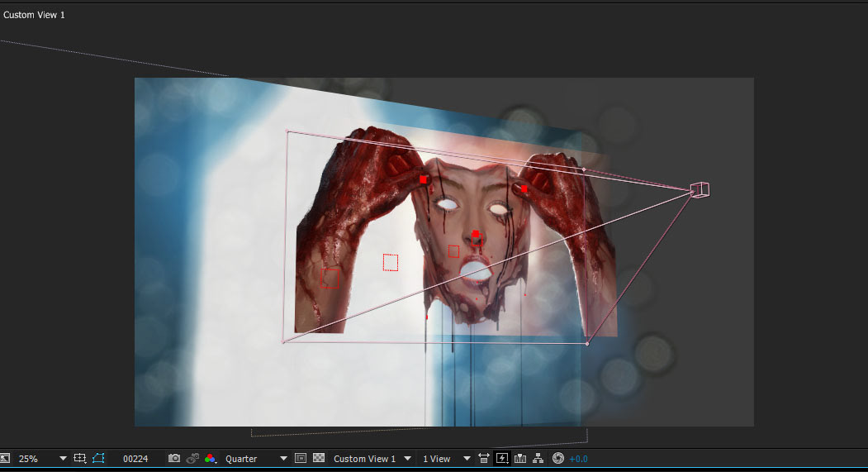The image size is (868, 472).
Task: Select the camera wireframe box icon
Action: coord(700,190)
